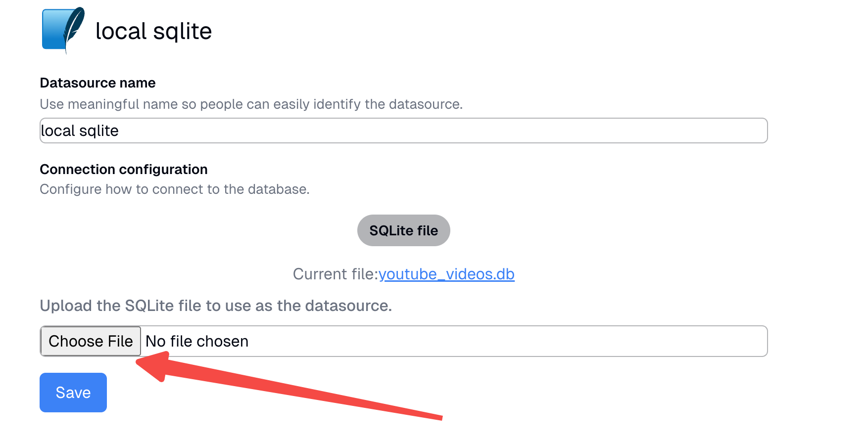Click the 'local sqlite' page heading

coord(153,31)
